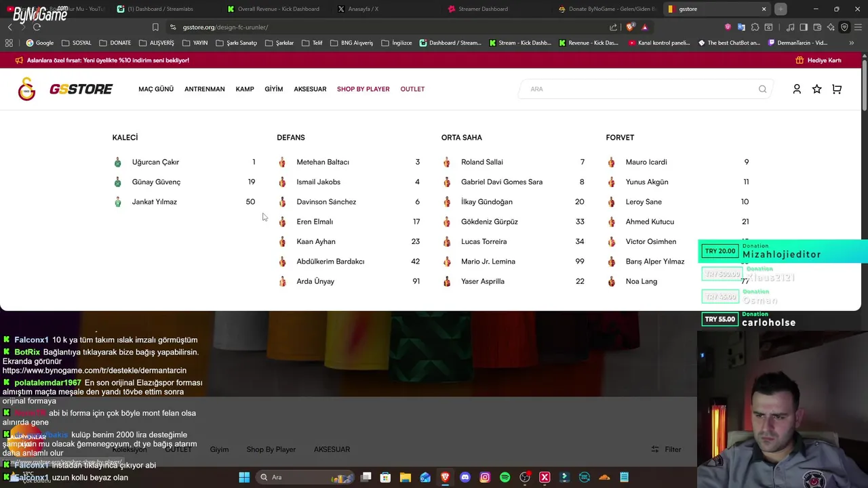The image size is (868, 488).
Task: Select player Abdülkerim Bardakcı
Action: (330, 262)
